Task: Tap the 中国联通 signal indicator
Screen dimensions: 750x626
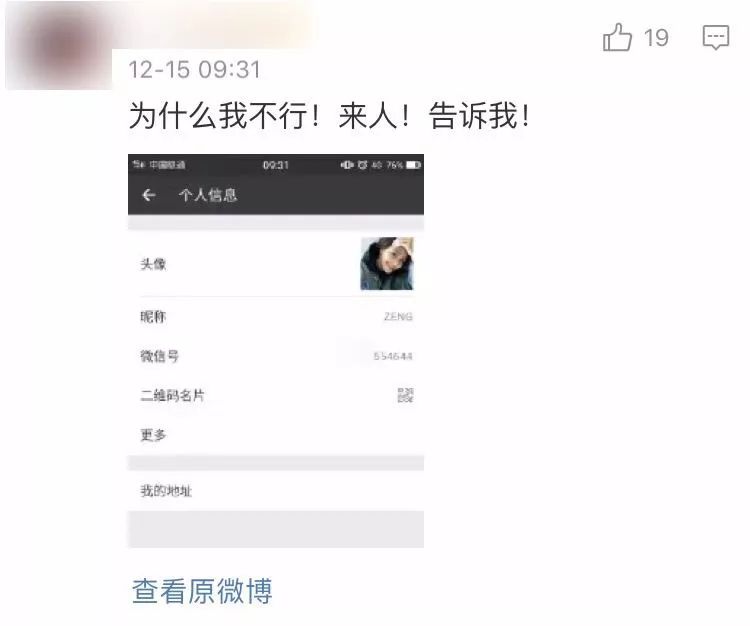Action: pyautogui.click(x=159, y=165)
